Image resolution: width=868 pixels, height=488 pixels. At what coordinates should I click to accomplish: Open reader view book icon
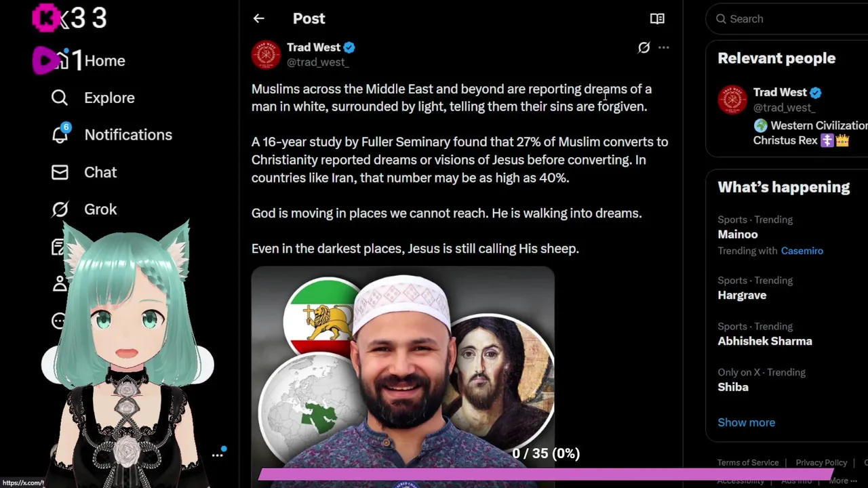coord(657,19)
